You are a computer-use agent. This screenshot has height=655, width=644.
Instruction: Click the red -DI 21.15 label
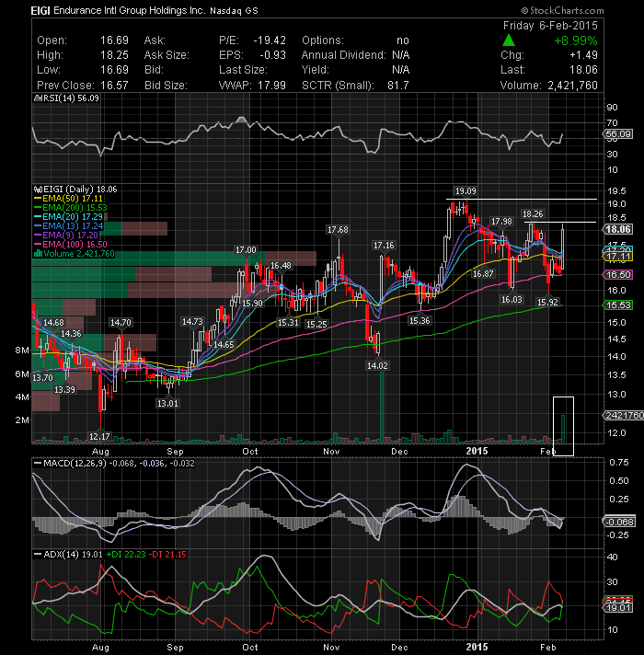[x=167, y=555]
